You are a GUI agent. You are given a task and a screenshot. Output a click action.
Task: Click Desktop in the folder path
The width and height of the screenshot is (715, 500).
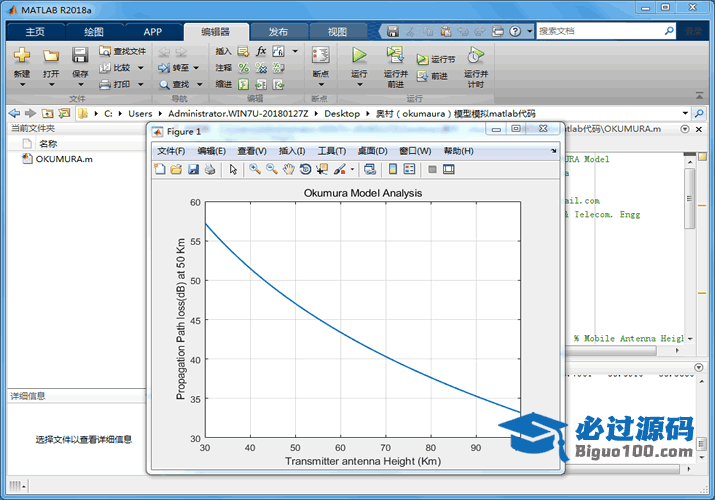click(x=342, y=113)
